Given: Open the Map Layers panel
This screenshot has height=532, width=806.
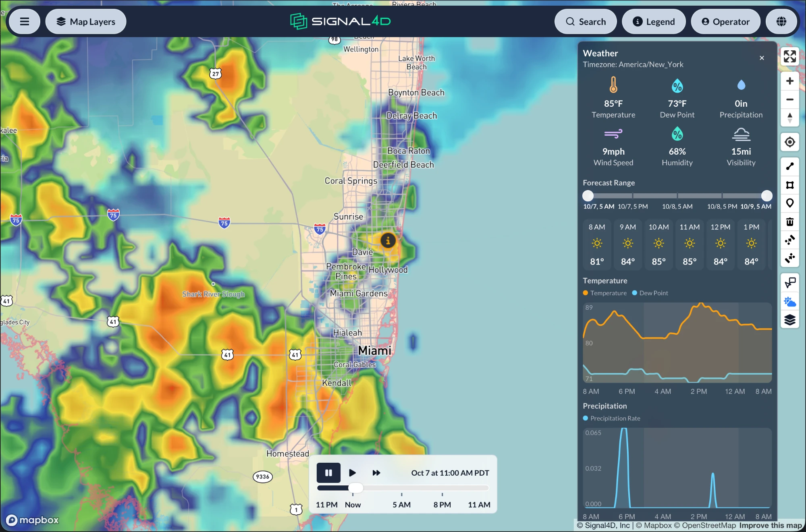Looking at the screenshot, I should coord(86,22).
